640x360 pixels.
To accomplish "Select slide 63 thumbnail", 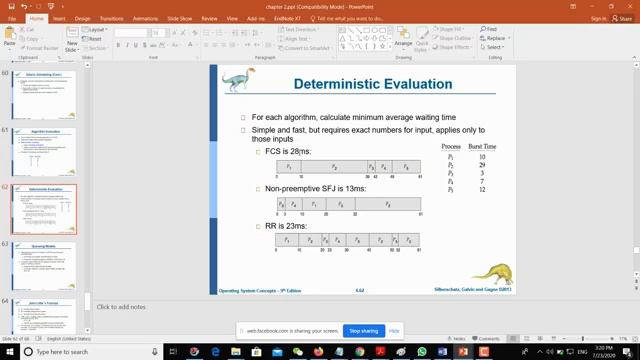I will (x=44, y=266).
